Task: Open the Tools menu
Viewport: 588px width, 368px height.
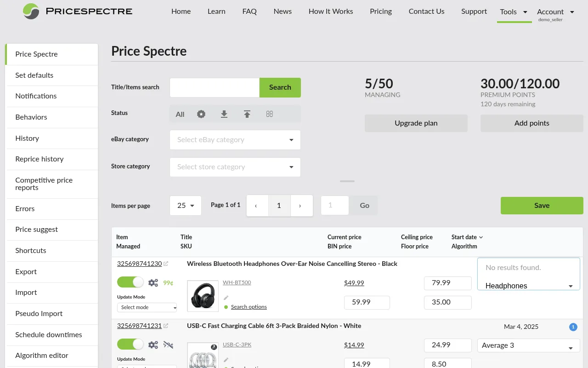Action: point(511,11)
